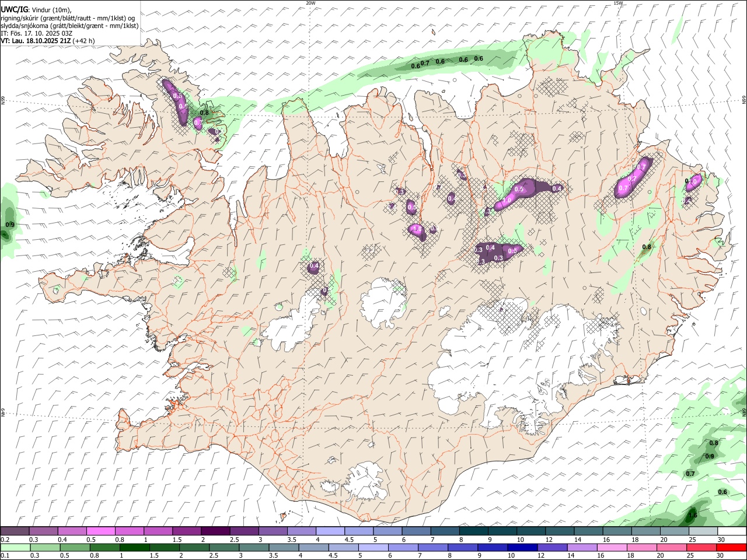Click the 1.6 rain value in the southeast sea
Viewport: 747px width, 560px height.
692,515
